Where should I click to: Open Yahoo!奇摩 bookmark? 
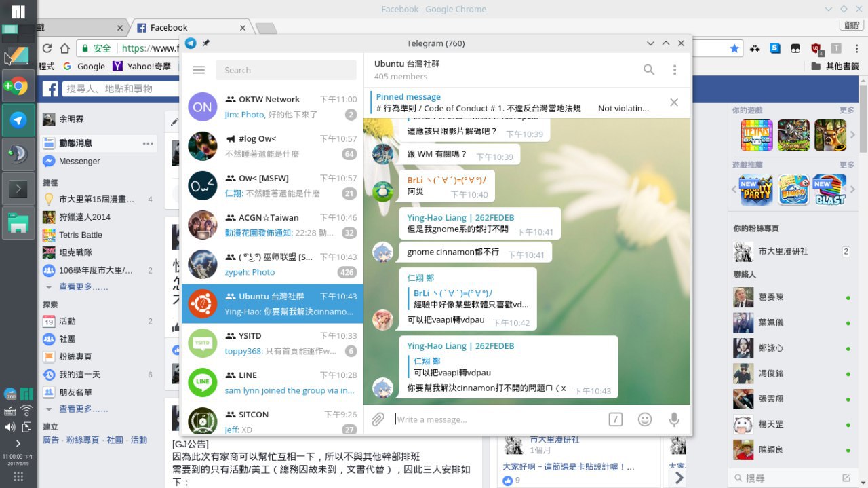tap(141, 66)
